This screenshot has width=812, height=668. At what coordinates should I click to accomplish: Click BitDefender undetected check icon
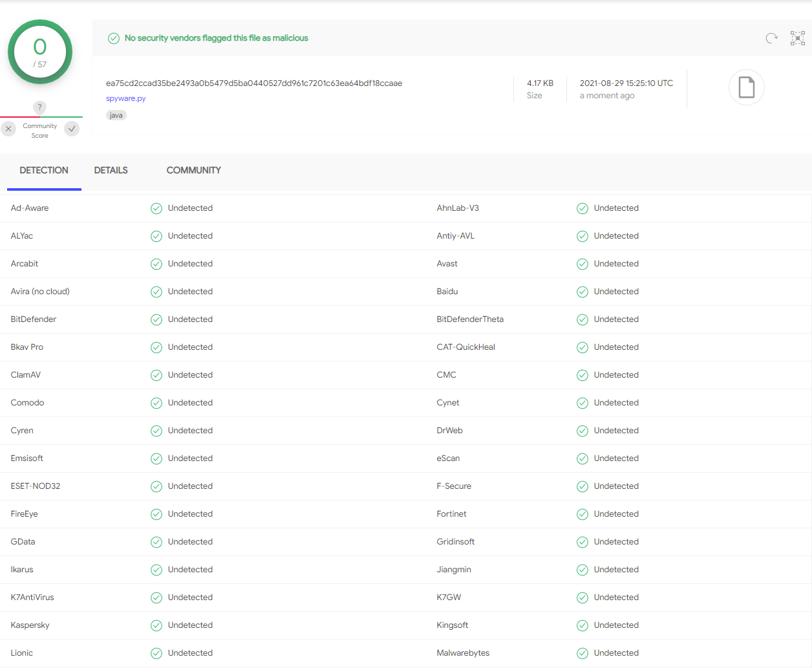[156, 319]
